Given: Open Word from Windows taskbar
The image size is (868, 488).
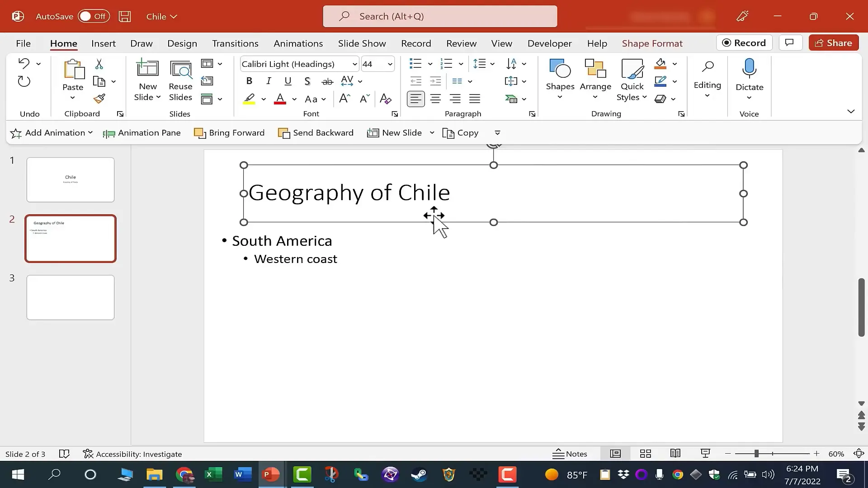Looking at the screenshot, I should [x=242, y=474].
